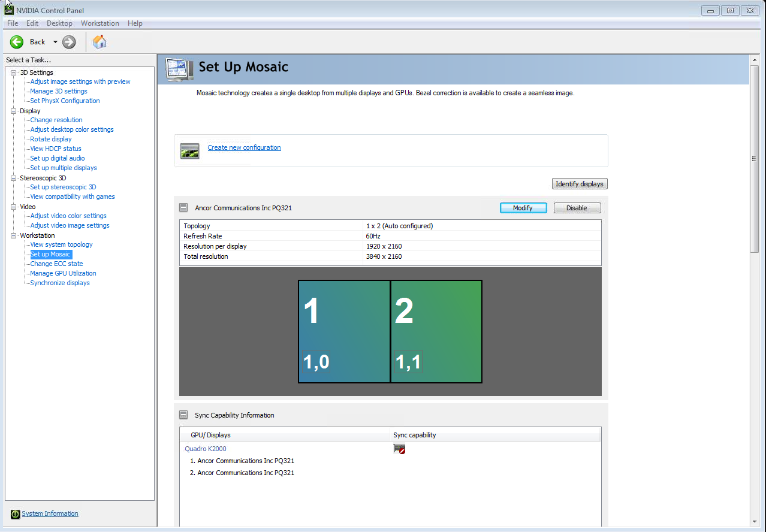766x532 pixels.
Task: Select View HDCP status
Action: [x=56, y=149]
